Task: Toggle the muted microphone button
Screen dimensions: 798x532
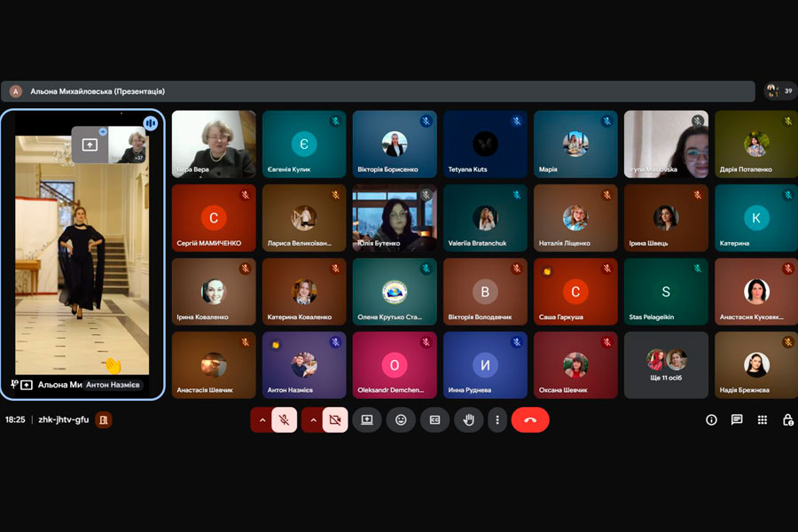Action: tap(284, 419)
